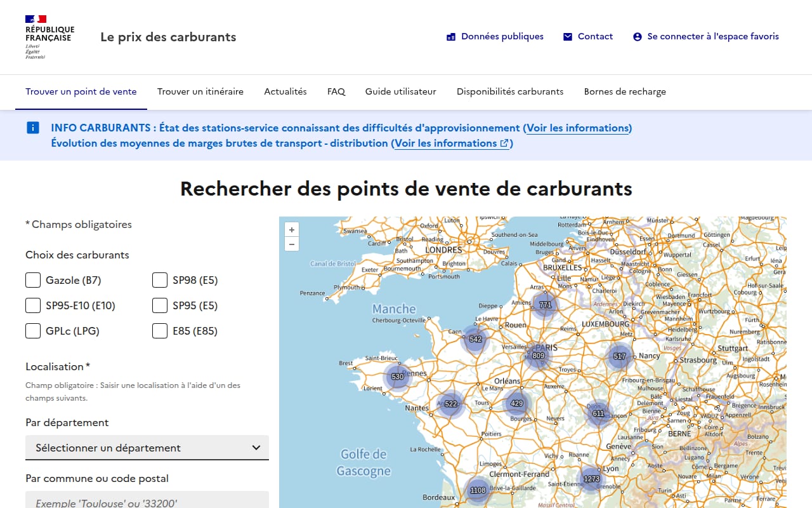Switch to the FAQ tab
The height and width of the screenshot is (508, 812).
[x=336, y=91]
